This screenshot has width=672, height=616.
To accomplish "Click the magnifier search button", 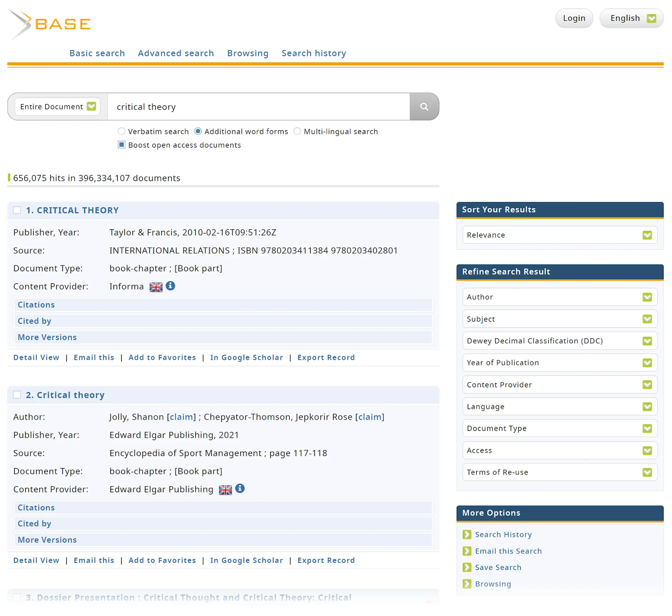I will [x=424, y=107].
